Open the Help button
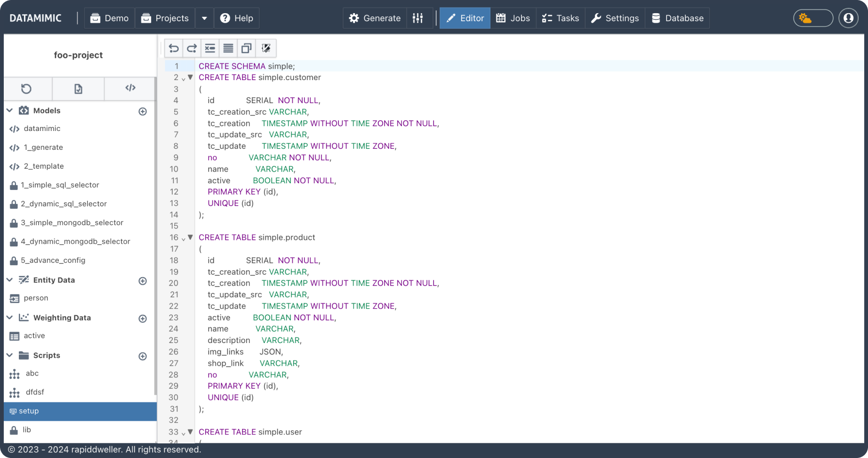Screen dimensions: 868x458 click(x=236, y=18)
